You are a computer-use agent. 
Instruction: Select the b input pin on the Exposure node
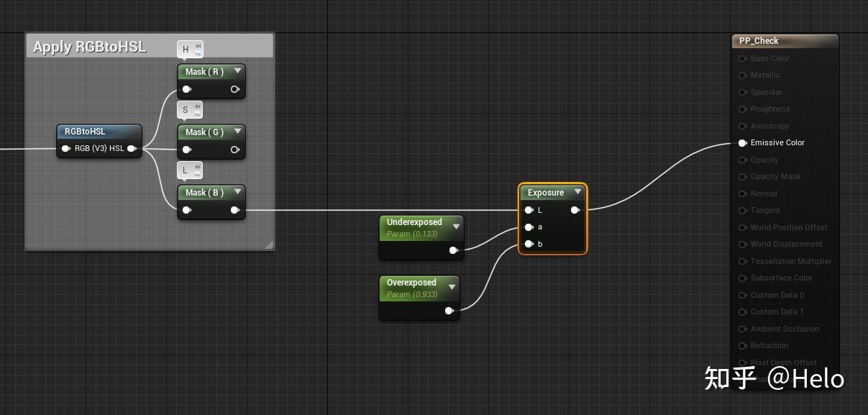point(530,244)
